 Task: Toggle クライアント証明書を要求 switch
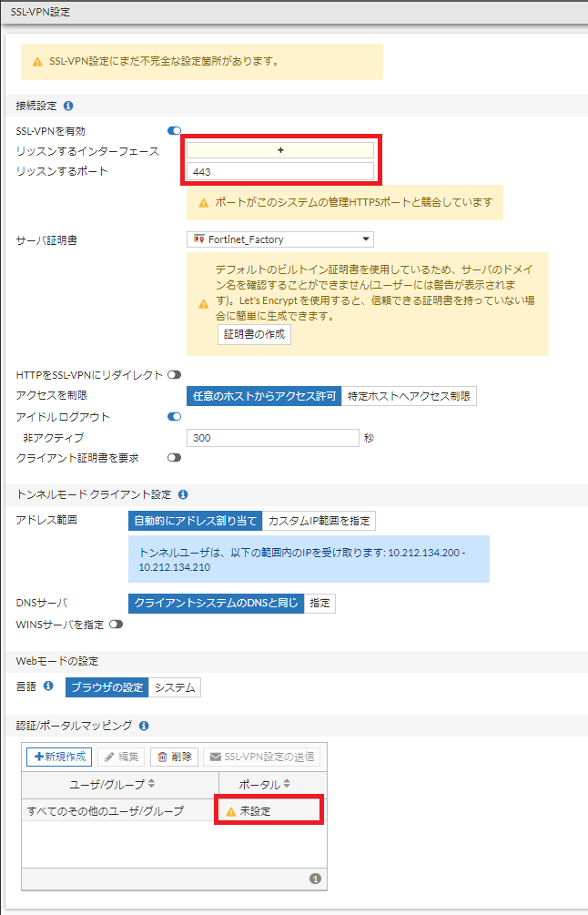click(x=174, y=458)
